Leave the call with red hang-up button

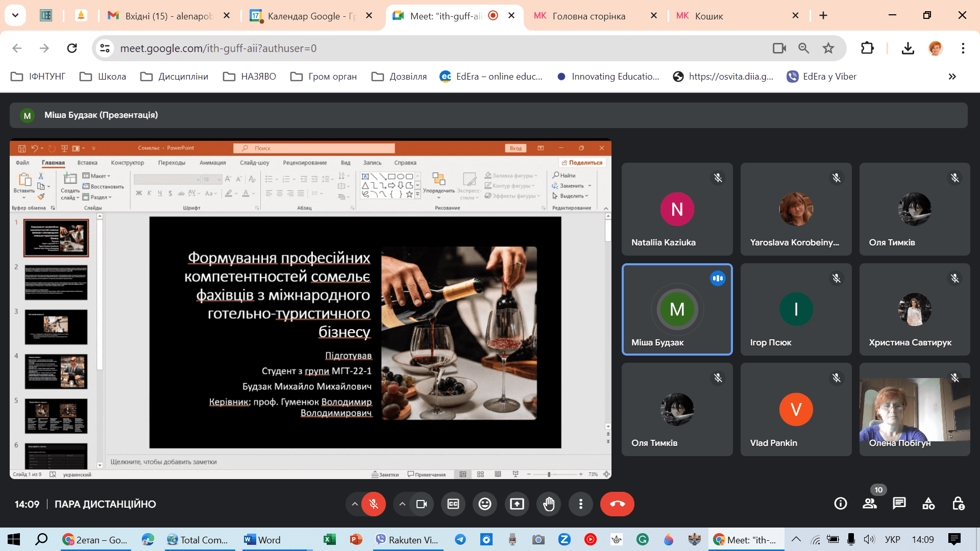pyautogui.click(x=617, y=504)
